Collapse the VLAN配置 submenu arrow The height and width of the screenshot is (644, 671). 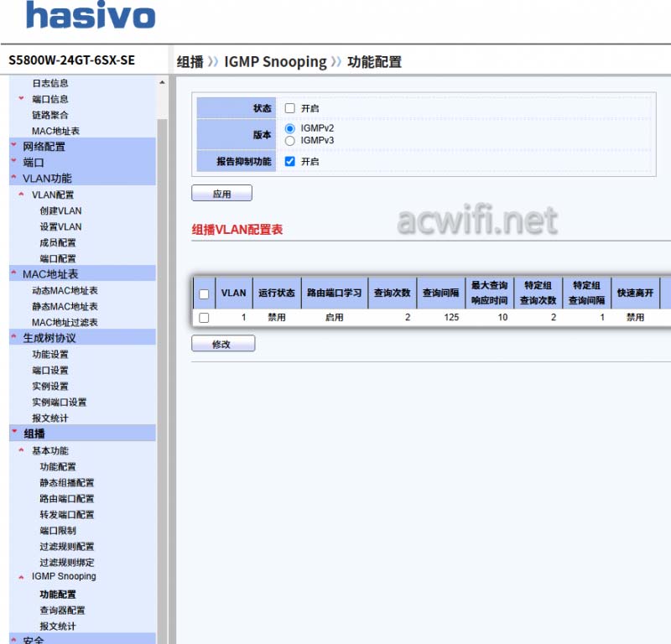point(23,195)
